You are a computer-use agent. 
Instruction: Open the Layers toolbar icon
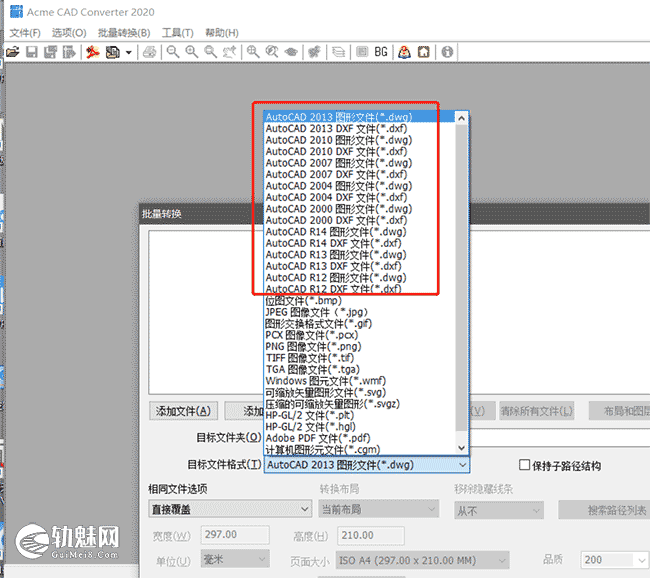(x=338, y=52)
